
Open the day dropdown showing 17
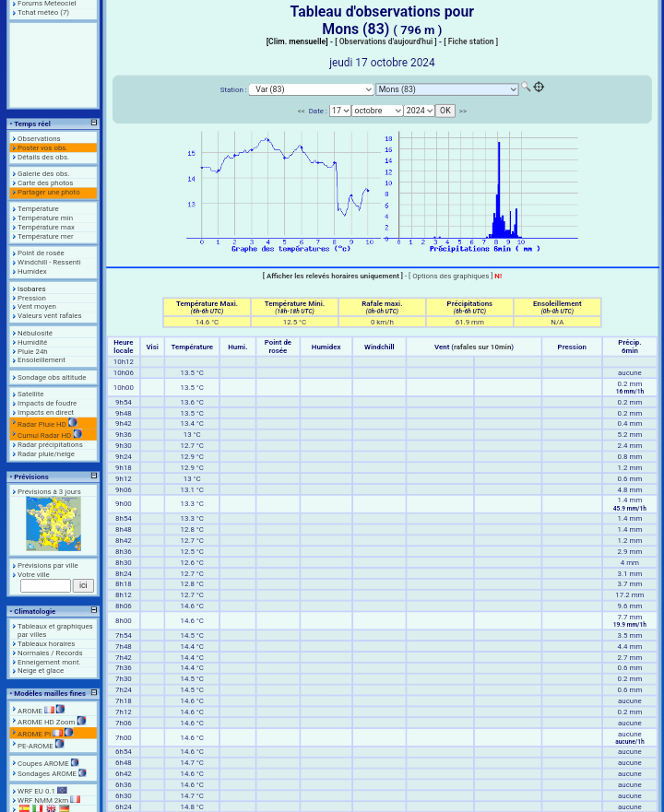tap(340, 111)
